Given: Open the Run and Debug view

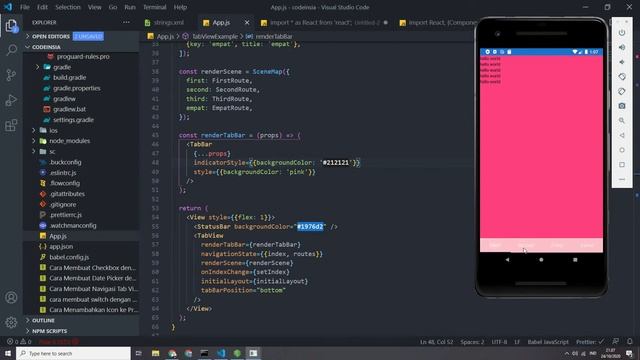Looking at the screenshot, I should (11, 100).
